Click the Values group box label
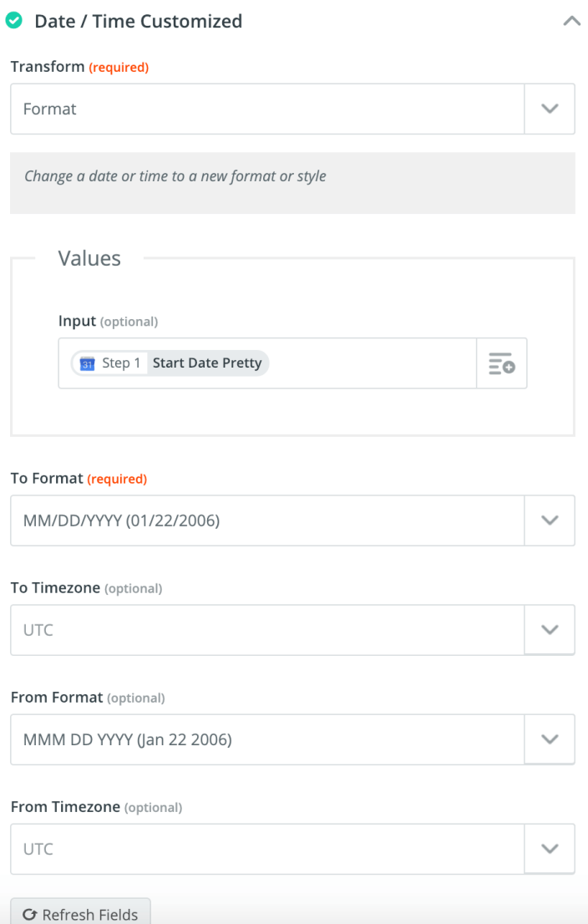This screenshot has width=588, height=924. tap(89, 258)
